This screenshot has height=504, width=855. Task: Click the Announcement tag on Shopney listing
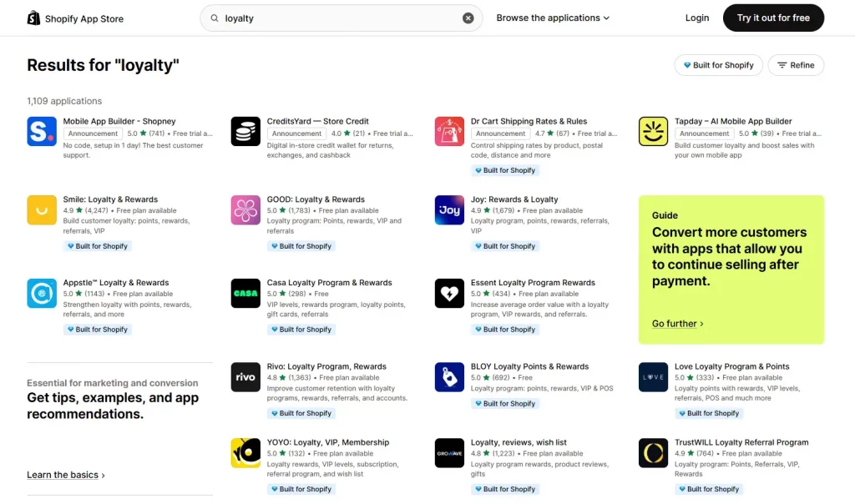click(92, 134)
